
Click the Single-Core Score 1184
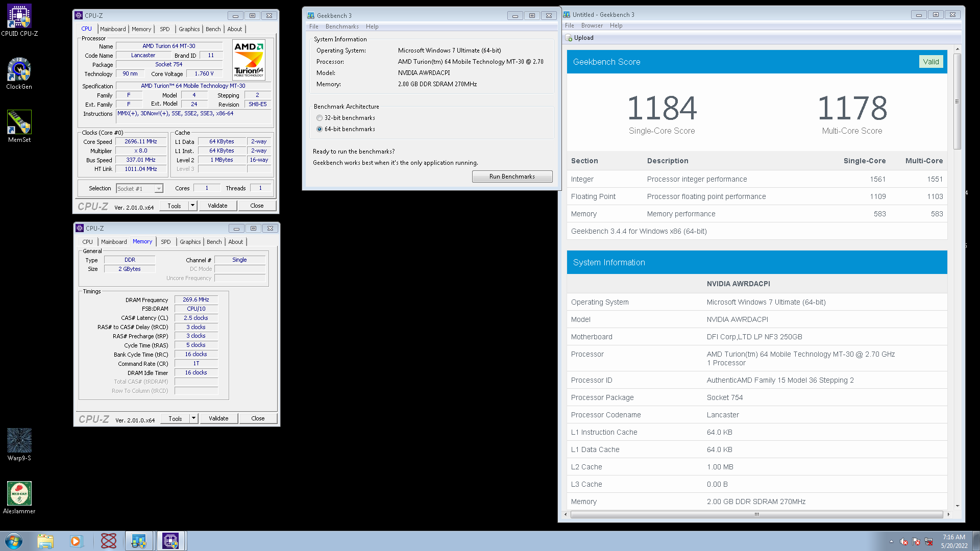661,108
